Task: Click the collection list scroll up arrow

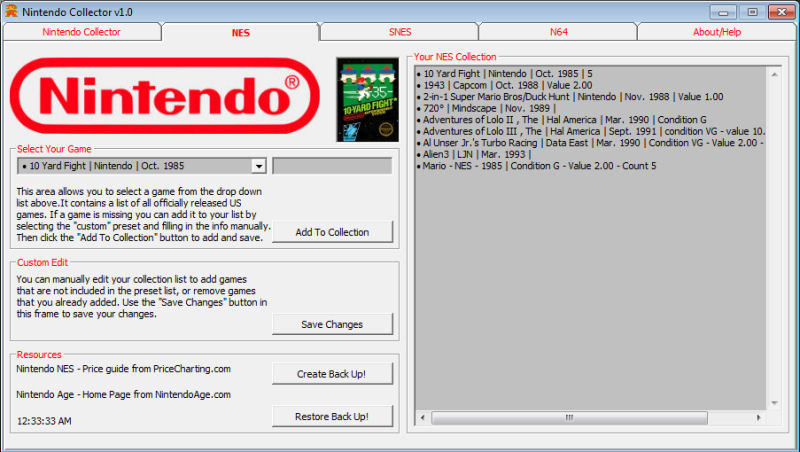Action: click(774, 74)
